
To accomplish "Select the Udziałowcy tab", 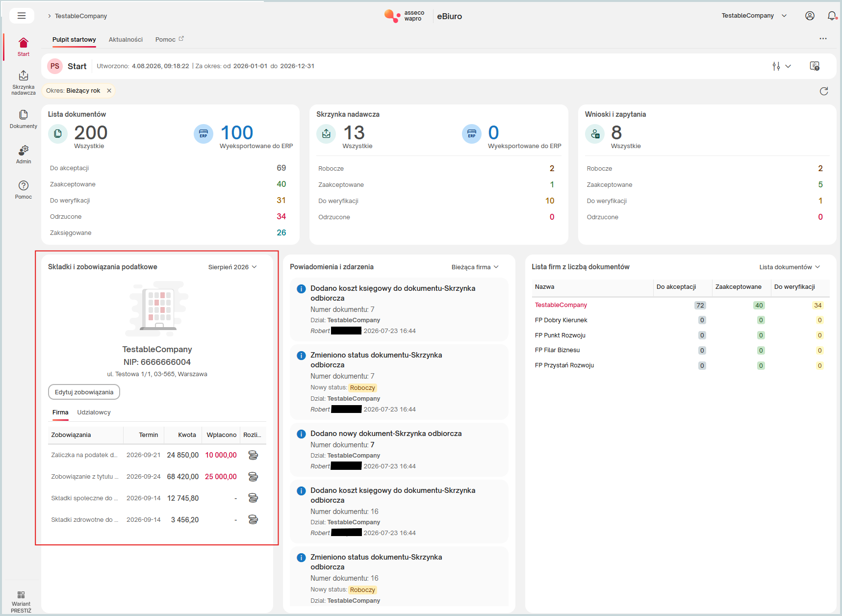I will tap(94, 412).
